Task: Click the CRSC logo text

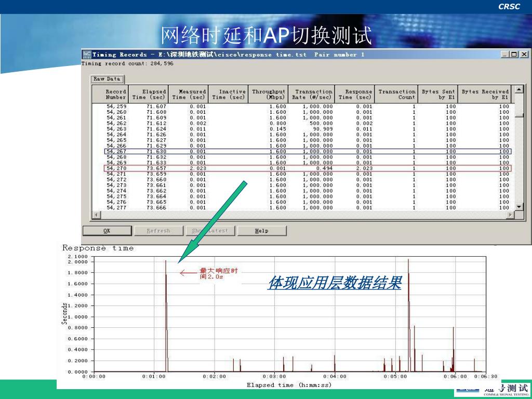Action: [x=509, y=6]
